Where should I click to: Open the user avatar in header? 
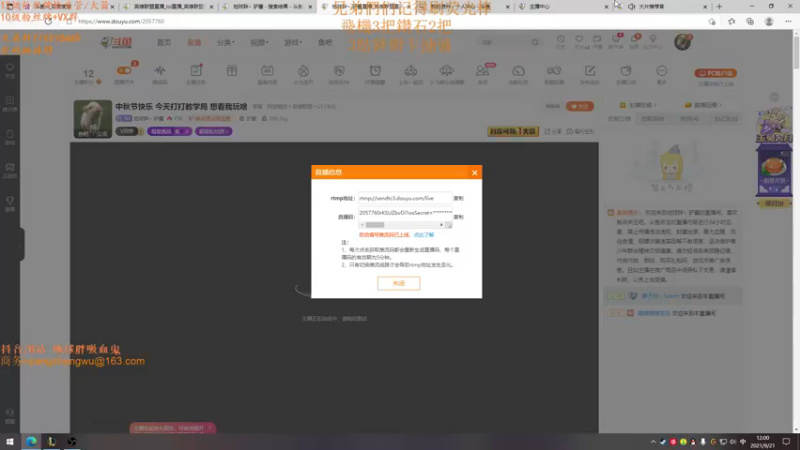tap(682, 42)
